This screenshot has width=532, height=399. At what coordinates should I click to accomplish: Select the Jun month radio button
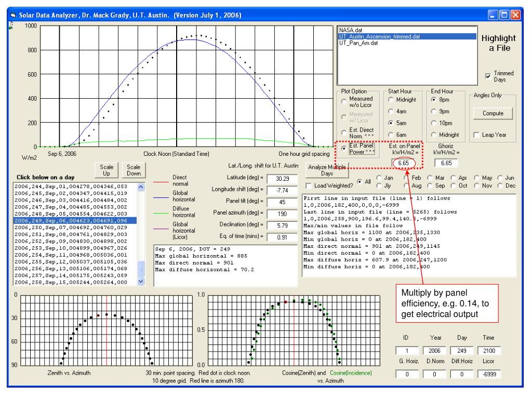pos(500,178)
